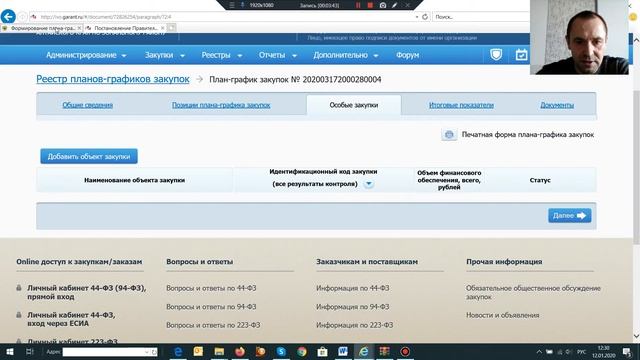Show hidden system tray icons
This screenshot has width=640, height=360.
[x=539, y=352]
